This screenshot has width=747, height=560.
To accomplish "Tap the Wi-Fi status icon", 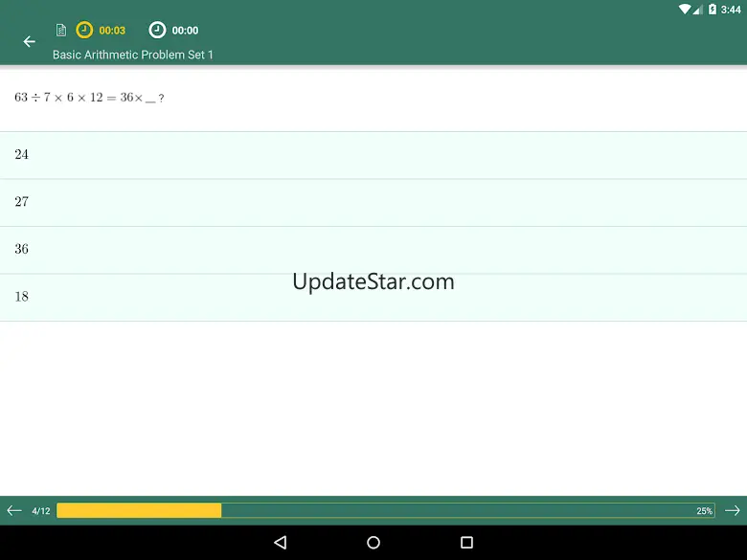I will (x=685, y=9).
